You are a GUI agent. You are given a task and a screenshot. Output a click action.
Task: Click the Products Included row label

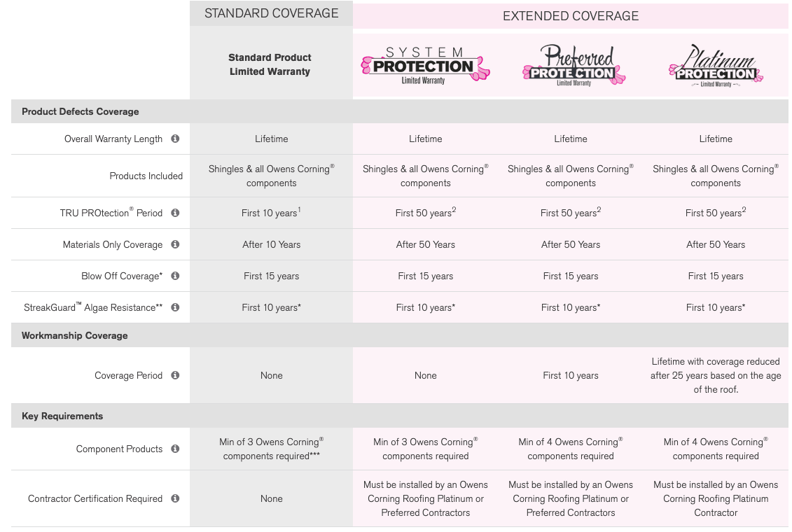[146, 176]
